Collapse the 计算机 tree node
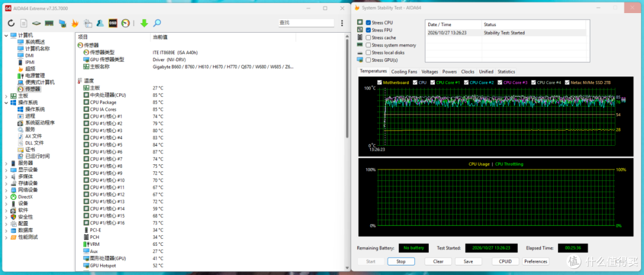This screenshot has width=644, height=275. click(6, 35)
